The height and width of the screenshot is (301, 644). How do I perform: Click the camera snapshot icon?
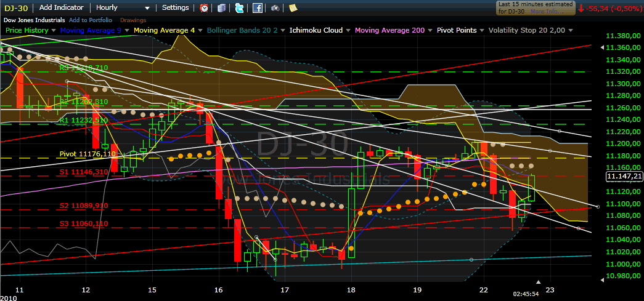[275, 7]
